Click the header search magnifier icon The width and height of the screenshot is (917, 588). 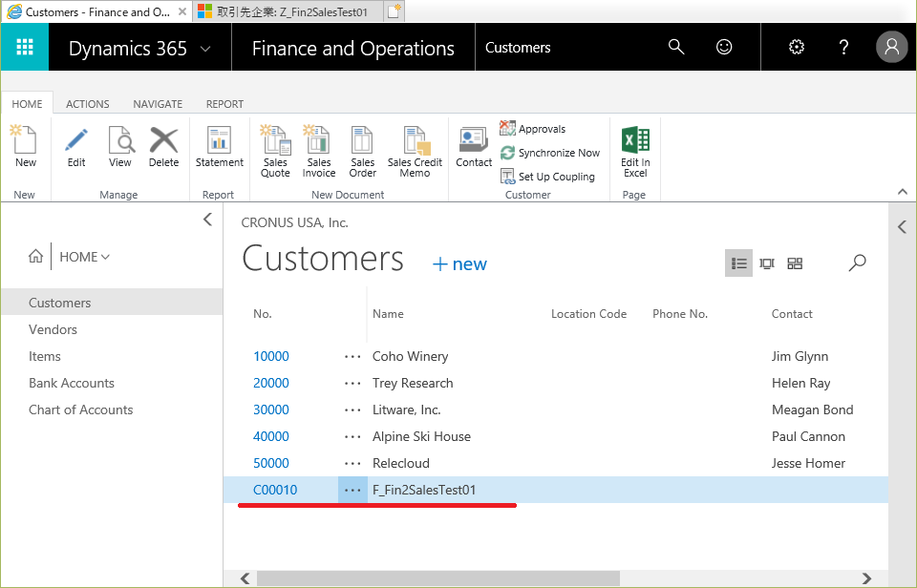pyautogui.click(x=676, y=47)
